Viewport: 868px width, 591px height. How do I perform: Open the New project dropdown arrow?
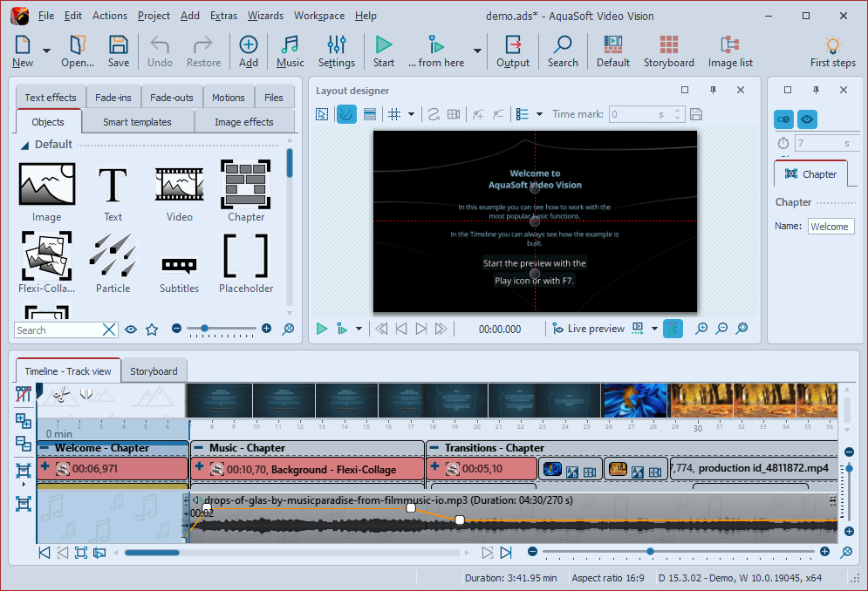point(46,51)
